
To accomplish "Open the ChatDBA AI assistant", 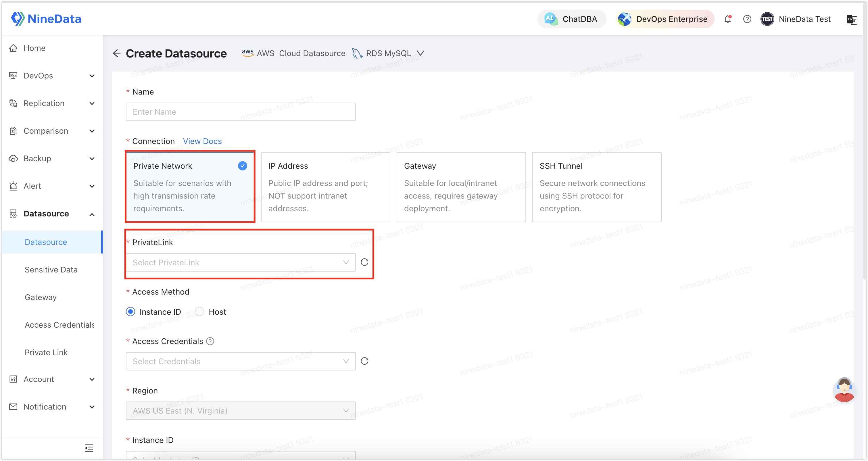I will 571,19.
